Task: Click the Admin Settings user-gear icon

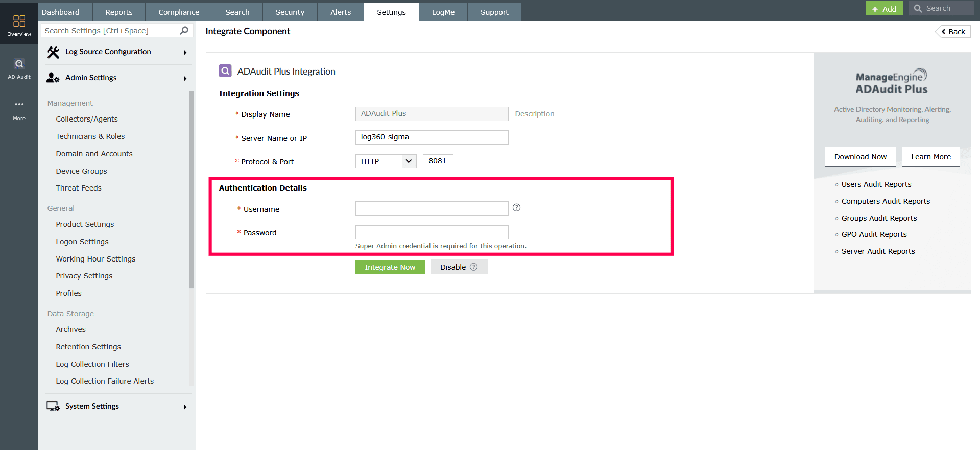Action: tap(53, 78)
